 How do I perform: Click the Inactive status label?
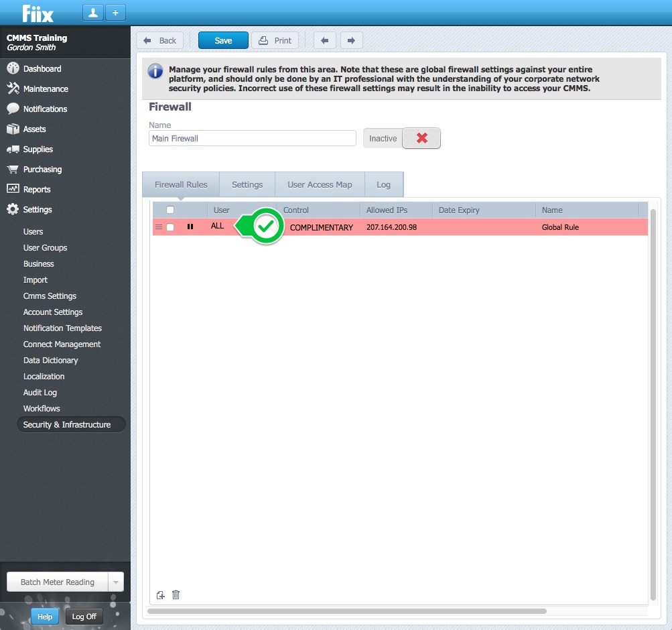point(383,139)
